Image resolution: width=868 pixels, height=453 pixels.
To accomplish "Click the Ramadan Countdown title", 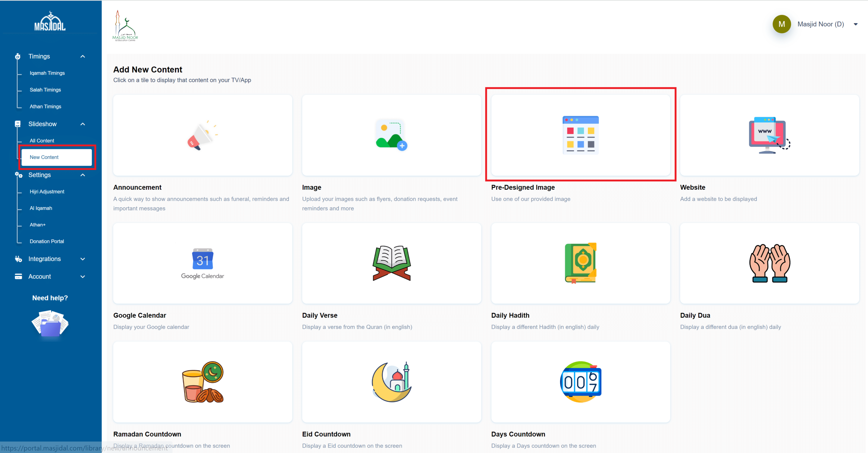I will [x=147, y=434].
